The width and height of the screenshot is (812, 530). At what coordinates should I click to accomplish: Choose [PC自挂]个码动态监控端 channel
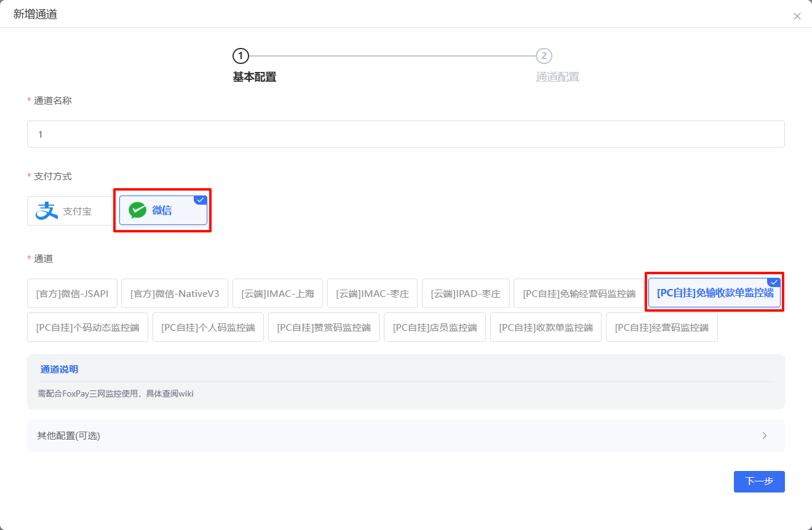coord(87,327)
